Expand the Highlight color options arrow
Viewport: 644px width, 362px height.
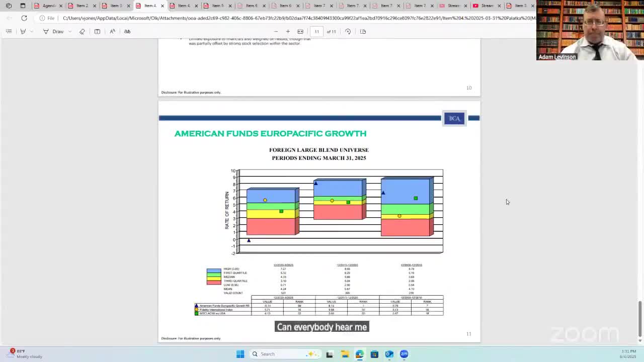coord(31,31)
